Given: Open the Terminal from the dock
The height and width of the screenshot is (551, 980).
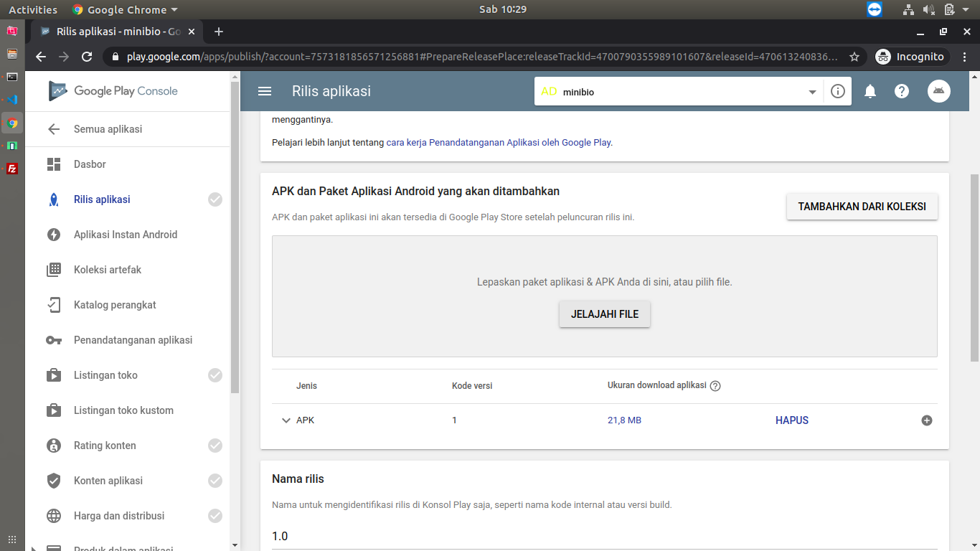Looking at the screenshot, I should point(12,77).
